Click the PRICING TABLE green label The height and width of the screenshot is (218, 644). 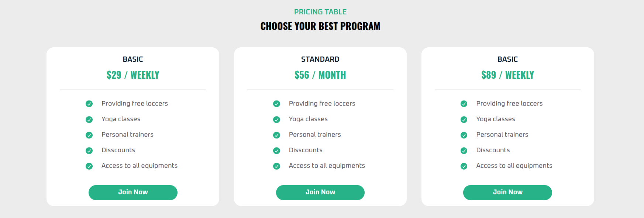pos(320,12)
